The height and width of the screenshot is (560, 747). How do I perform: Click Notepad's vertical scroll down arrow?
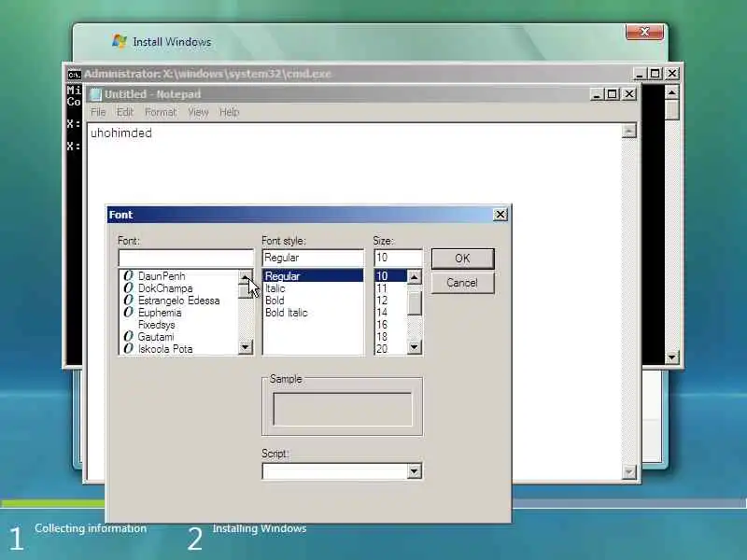tap(629, 472)
